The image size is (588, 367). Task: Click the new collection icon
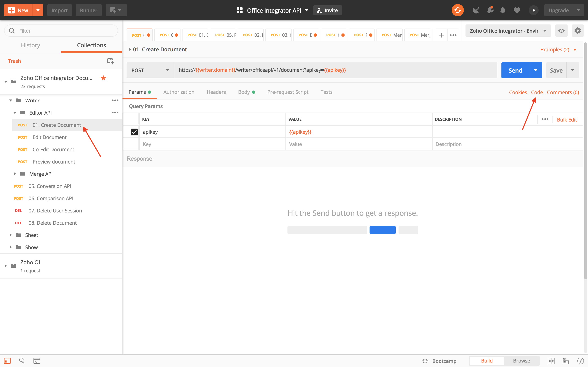click(x=110, y=61)
